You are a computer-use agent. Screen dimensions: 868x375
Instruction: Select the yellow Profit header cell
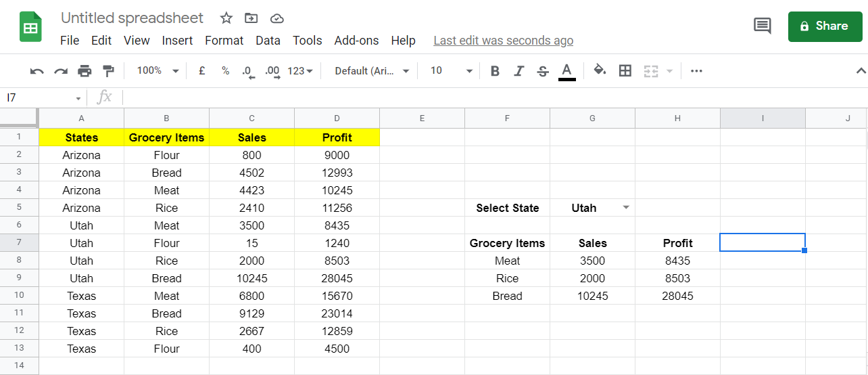pos(337,137)
